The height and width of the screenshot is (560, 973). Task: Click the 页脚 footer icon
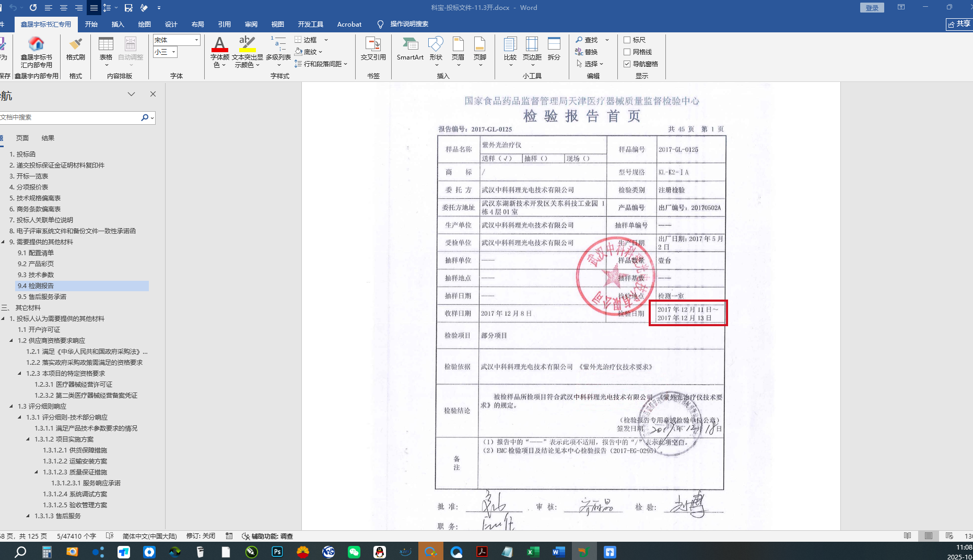[x=480, y=44]
